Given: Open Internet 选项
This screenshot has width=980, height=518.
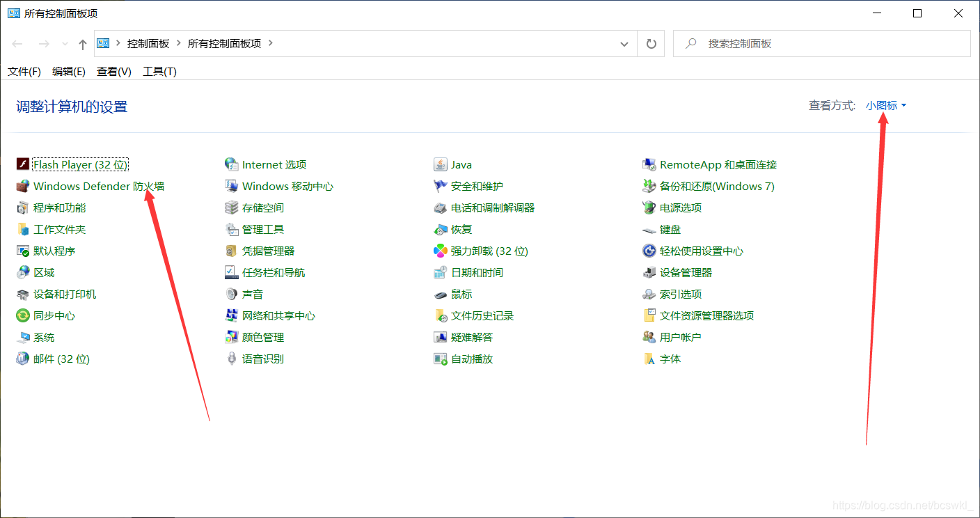Looking at the screenshot, I should click(273, 164).
